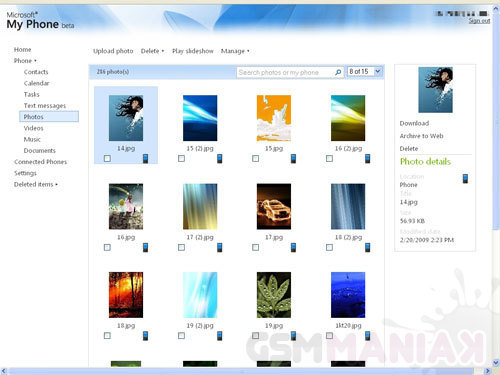The height and width of the screenshot is (375, 500).
Task: Tick checkbox for 16.jpg
Action: coord(107,247)
